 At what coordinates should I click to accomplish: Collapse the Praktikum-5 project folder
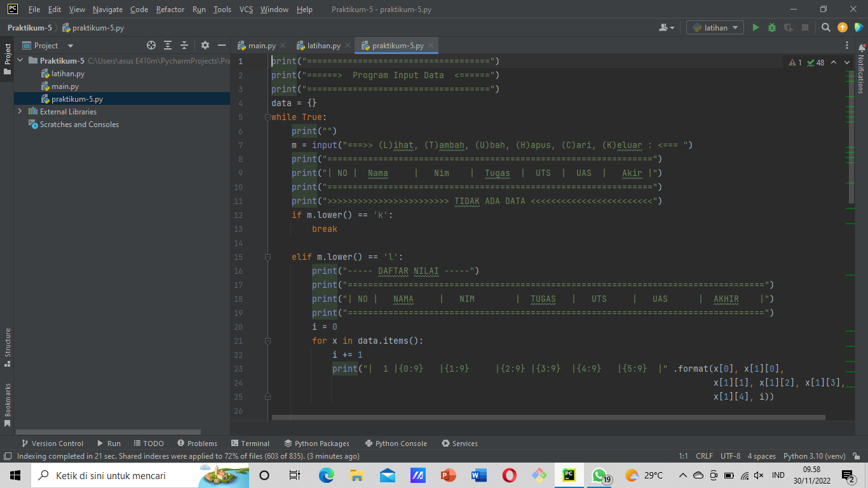[x=20, y=61]
